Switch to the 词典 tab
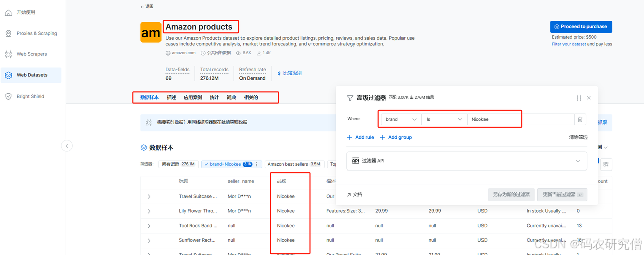 tap(231, 97)
